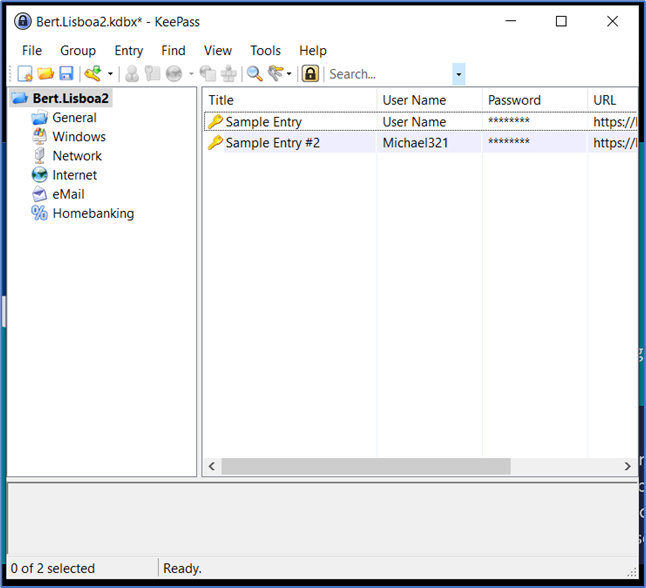Open the View menu

218,51
